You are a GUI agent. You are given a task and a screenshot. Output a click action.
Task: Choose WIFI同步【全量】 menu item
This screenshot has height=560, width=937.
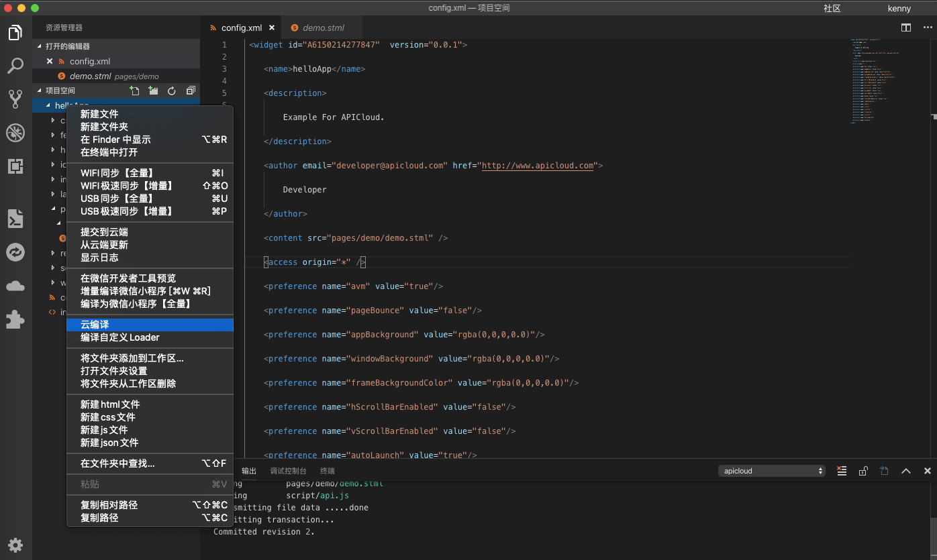[150, 173]
